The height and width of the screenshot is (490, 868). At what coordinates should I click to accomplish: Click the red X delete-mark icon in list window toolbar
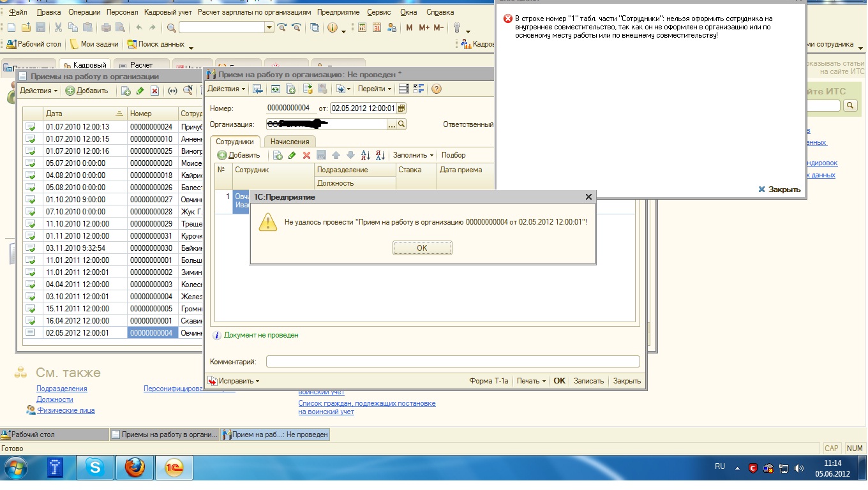[154, 91]
